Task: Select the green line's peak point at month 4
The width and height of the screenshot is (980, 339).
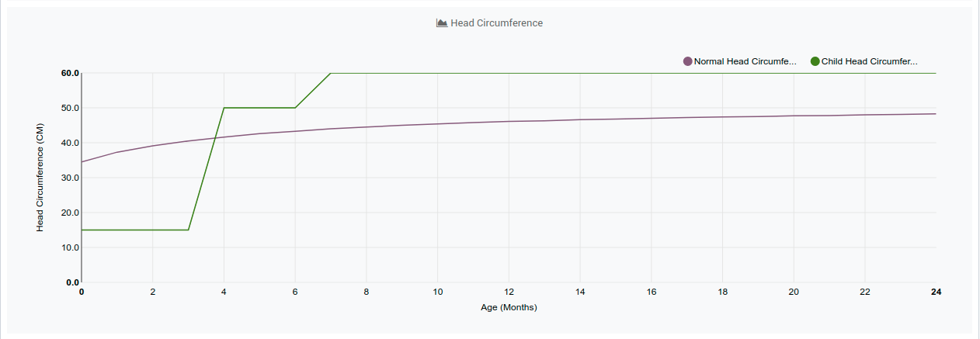Action: 224,108
